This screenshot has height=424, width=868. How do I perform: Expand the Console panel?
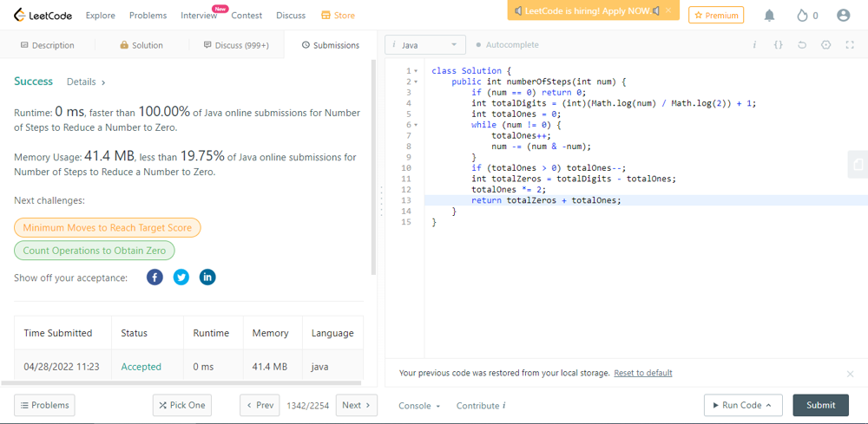pos(418,406)
